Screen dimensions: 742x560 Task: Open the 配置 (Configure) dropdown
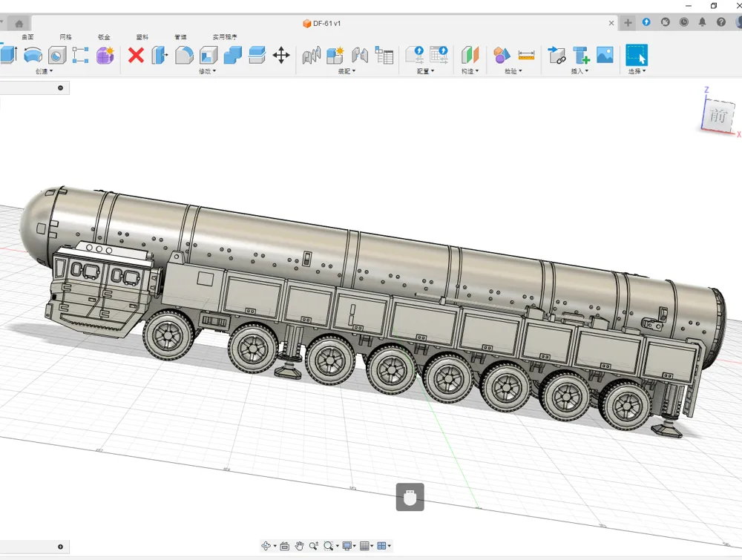coord(425,71)
